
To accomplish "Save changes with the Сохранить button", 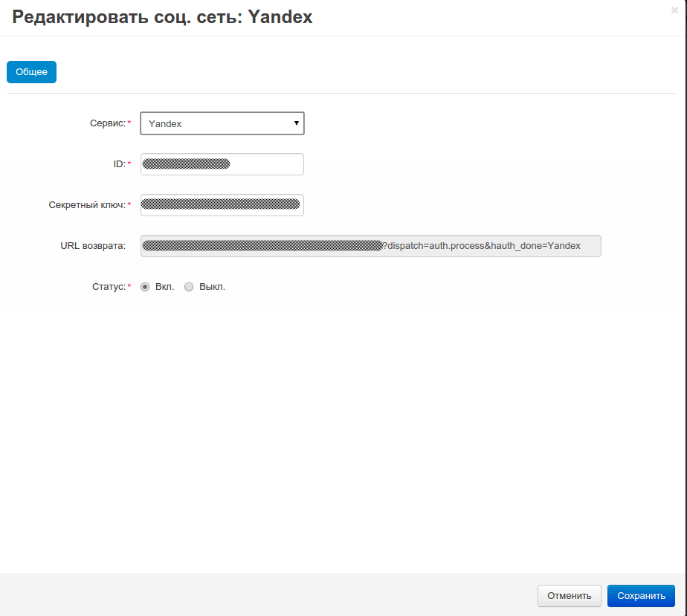I will pyautogui.click(x=640, y=596).
